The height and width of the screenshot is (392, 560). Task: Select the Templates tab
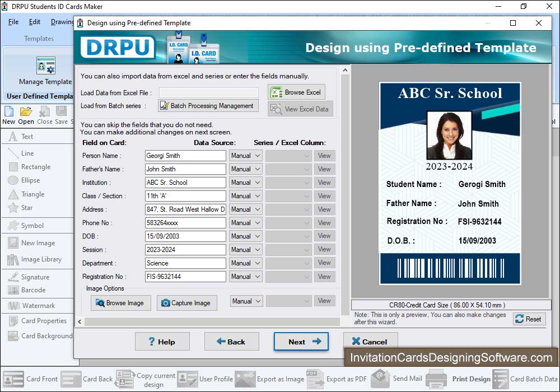click(39, 39)
